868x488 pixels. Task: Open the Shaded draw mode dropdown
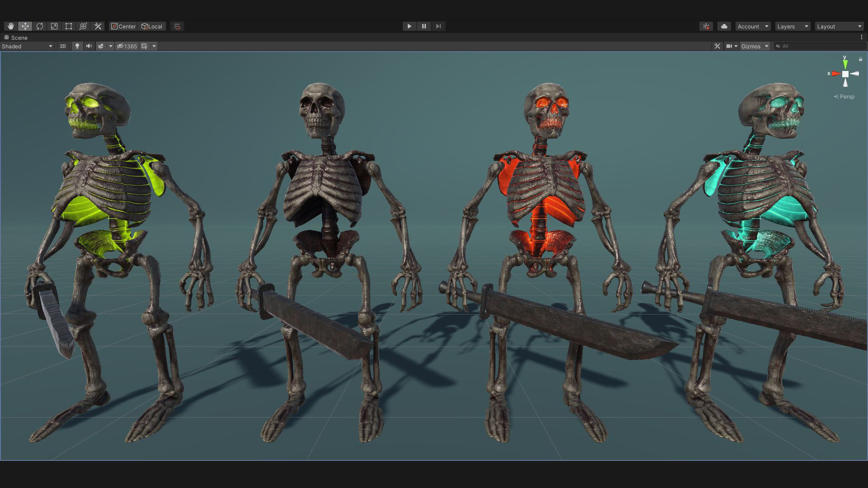click(x=27, y=46)
